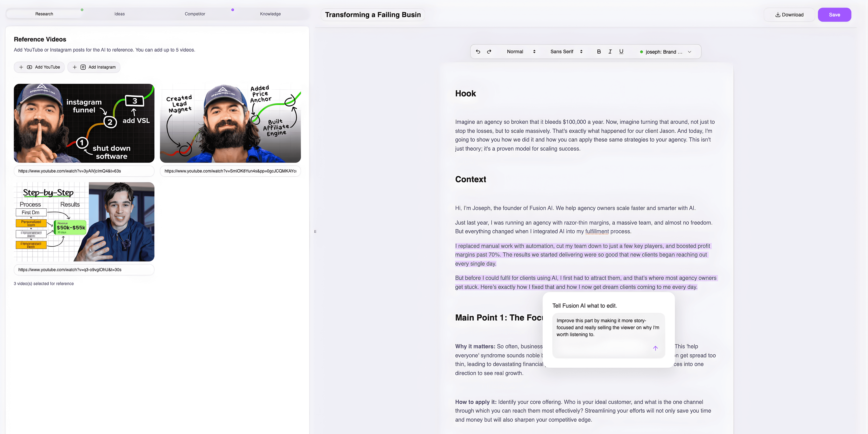The width and height of the screenshot is (868, 434).
Task: Click Add Instagram button
Action: (94, 67)
